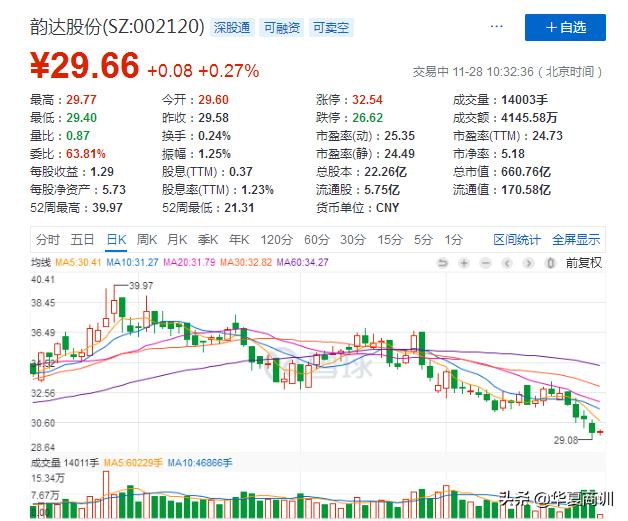Image resolution: width=628 pixels, height=521 pixels.
Task: Click the MA60:34.27 moving average label
Action: pos(302,262)
